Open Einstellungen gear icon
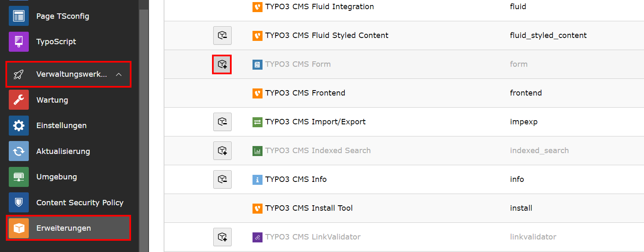Image resolution: width=644 pixels, height=252 pixels. pos(19,126)
